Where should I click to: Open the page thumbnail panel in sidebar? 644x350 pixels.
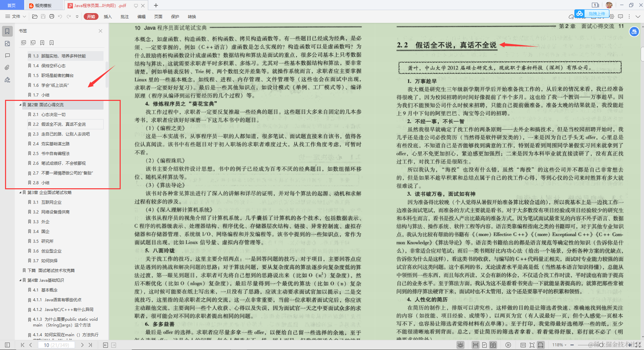[7, 43]
